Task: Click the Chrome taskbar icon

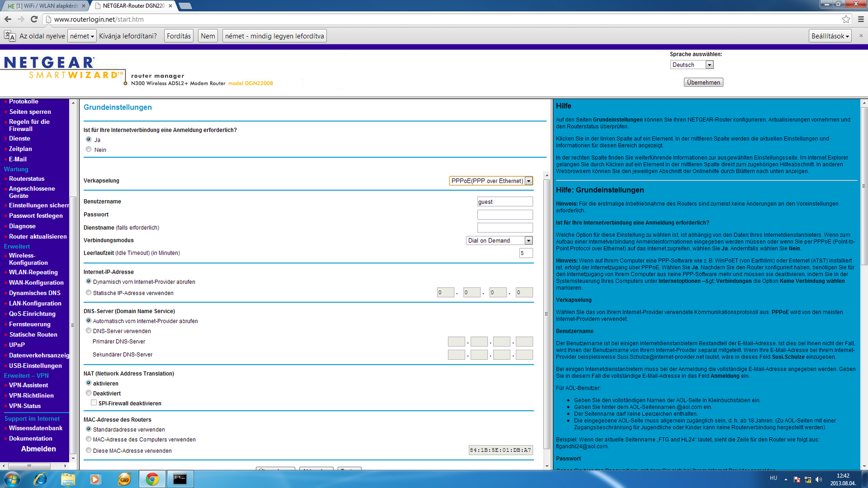Action: pos(152,479)
